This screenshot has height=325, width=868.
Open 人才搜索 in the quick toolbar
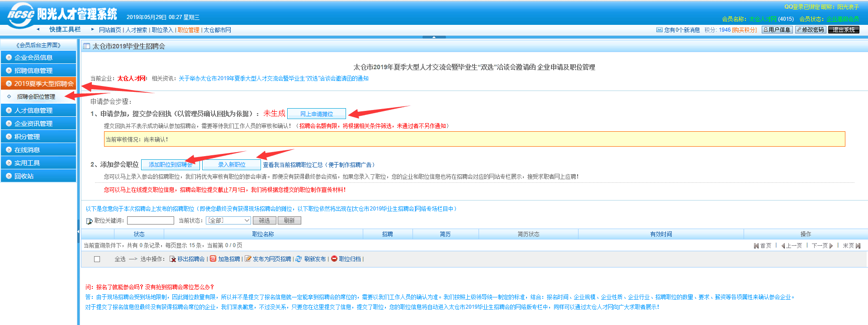136,30
